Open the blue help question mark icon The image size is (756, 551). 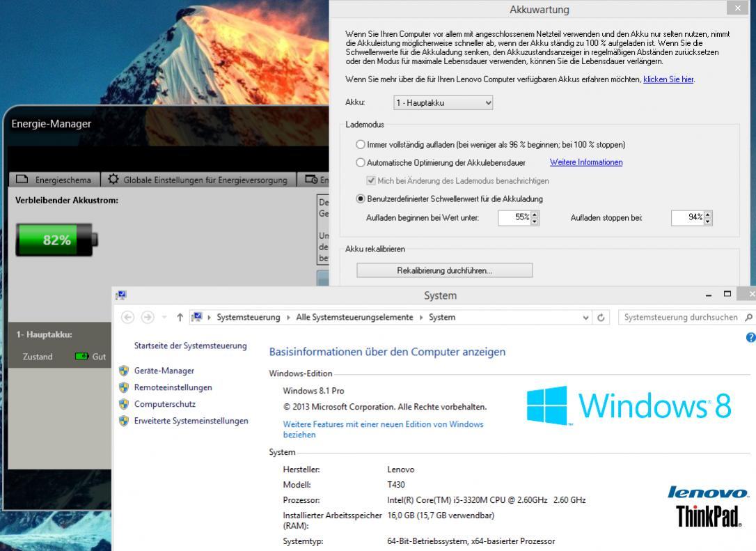[x=750, y=338]
